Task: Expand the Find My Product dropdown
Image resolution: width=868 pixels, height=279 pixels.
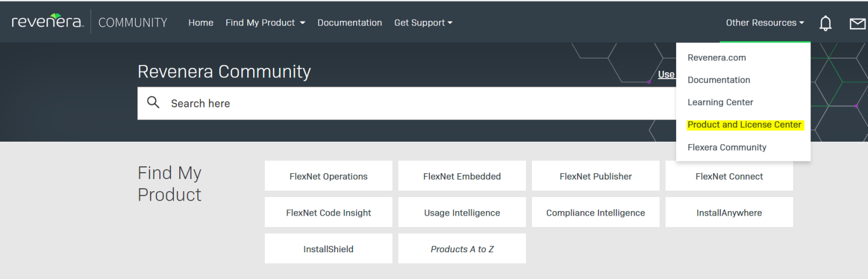Action: coord(265,23)
